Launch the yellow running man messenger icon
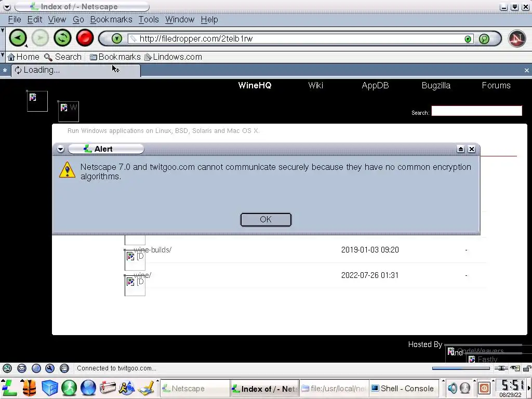532x399 pixels. pyautogui.click(x=127, y=388)
